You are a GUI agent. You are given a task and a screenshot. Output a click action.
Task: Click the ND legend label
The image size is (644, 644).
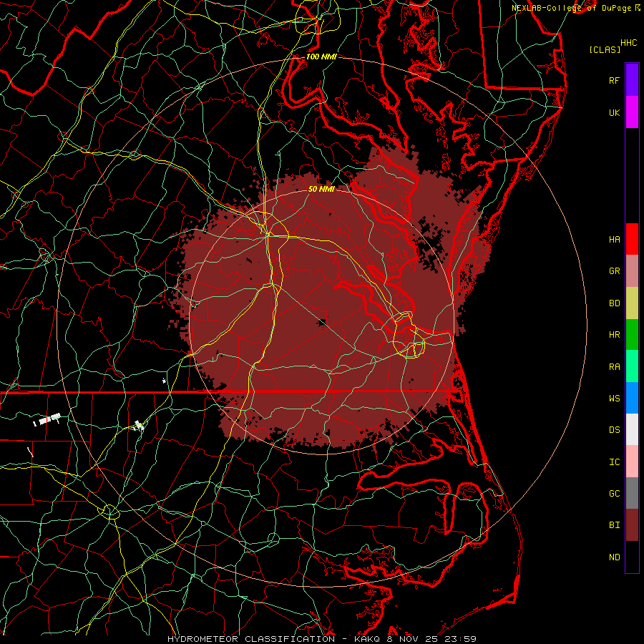(614, 557)
